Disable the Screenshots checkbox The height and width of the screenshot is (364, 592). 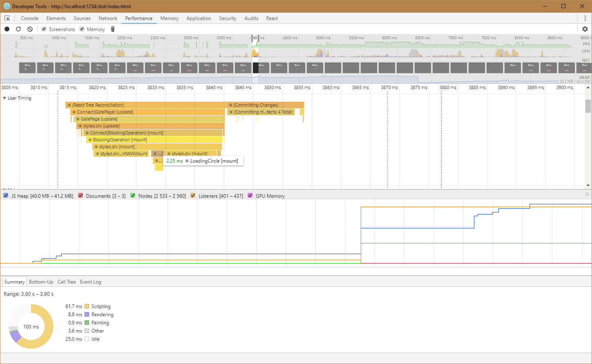click(x=44, y=29)
